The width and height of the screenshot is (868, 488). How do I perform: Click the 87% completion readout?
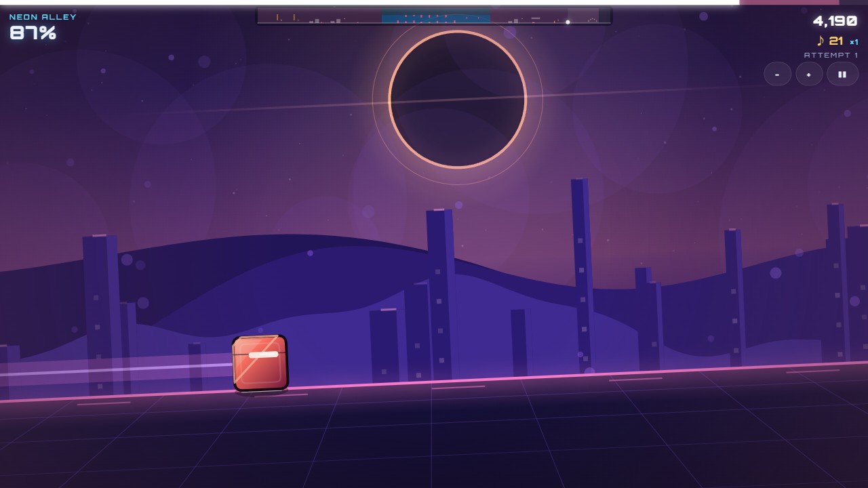click(33, 33)
